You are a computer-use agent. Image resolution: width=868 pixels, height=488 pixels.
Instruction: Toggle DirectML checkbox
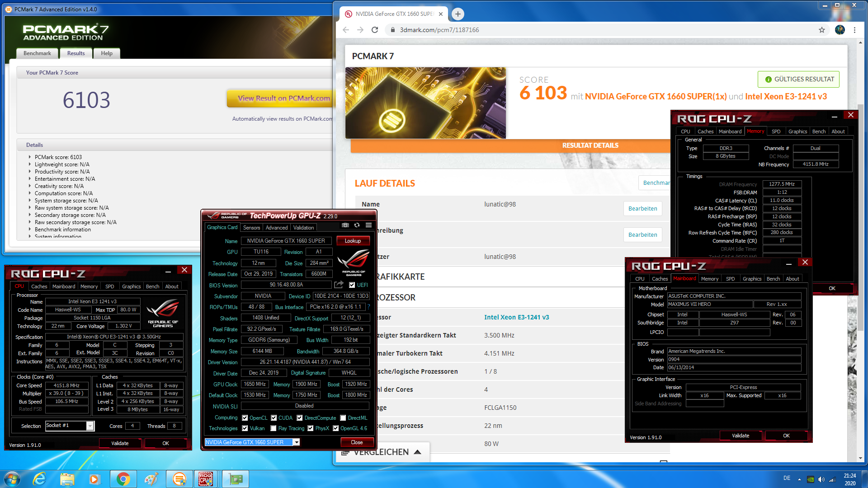[343, 418]
